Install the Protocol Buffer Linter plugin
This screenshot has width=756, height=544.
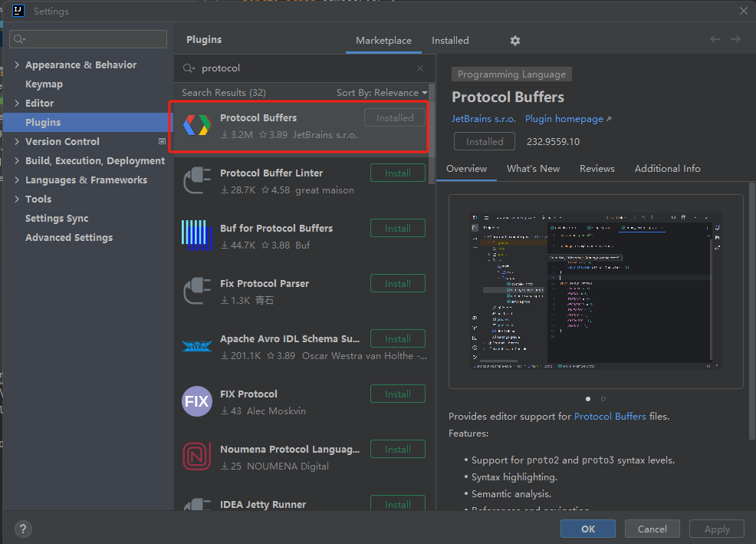[x=397, y=173]
